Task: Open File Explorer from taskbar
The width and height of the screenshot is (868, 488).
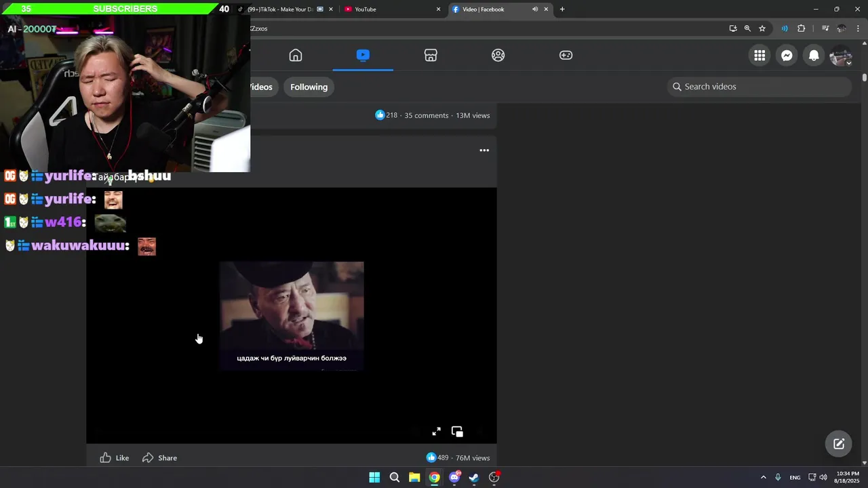Action: click(414, 477)
